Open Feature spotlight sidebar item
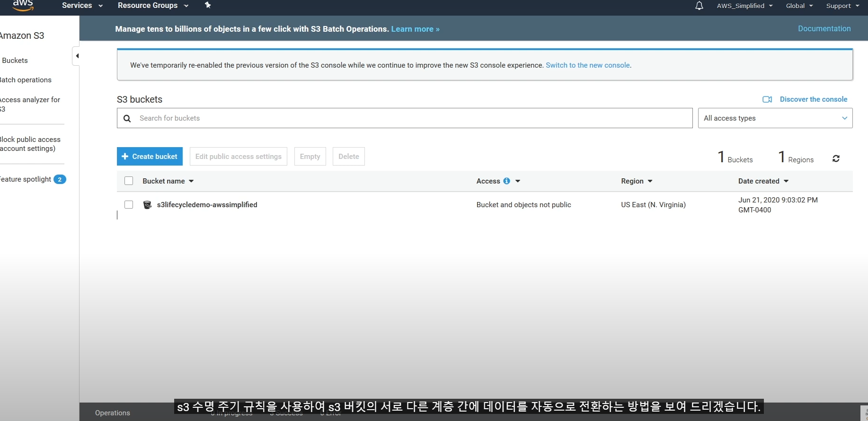Screen dimensions: 868x421 26,179
